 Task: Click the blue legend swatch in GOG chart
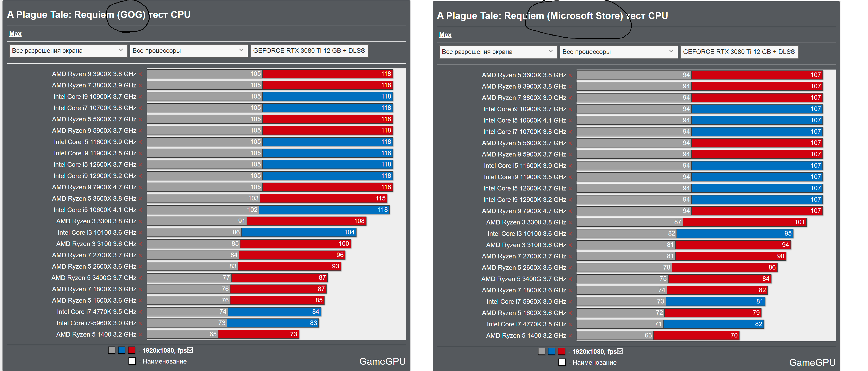tap(122, 350)
